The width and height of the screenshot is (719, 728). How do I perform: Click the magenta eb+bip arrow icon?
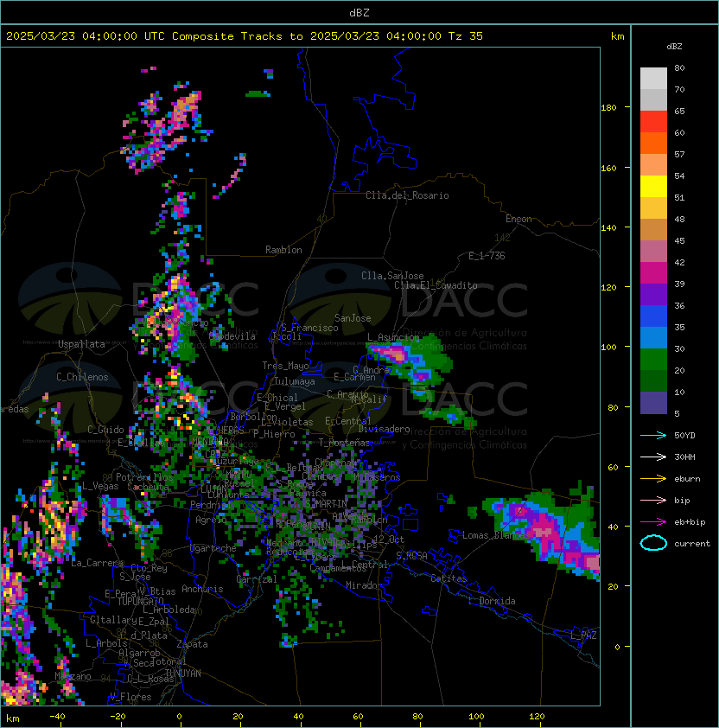point(653,522)
